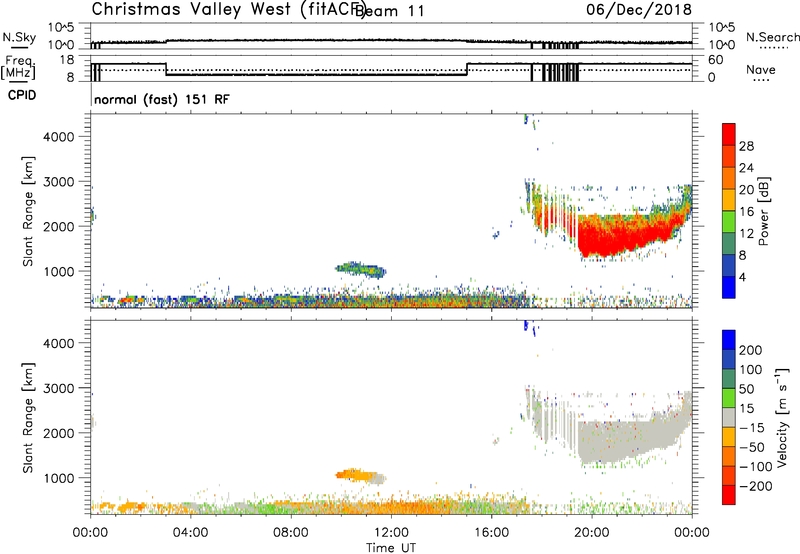Click "Slant Range [km]" label of velocity panel
The image size is (800, 554).
pyautogui.click(x=28, y=418)
